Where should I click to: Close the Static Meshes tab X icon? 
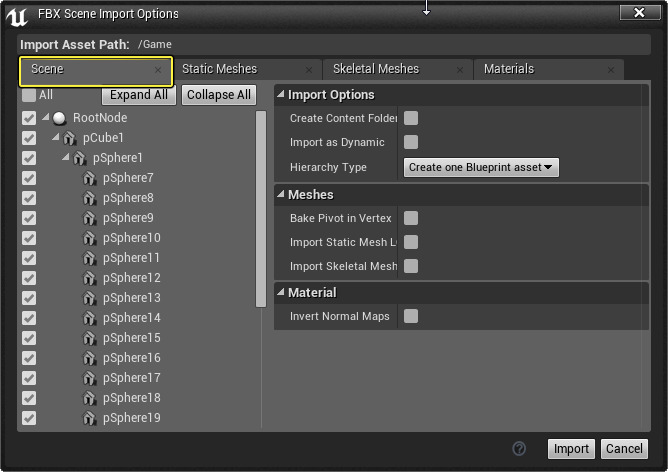[309, 70]
